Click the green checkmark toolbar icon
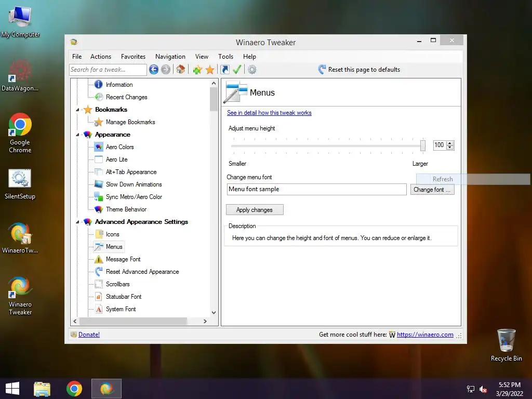The height and width of the screenshot is (399, 532). tap(237, 70)
